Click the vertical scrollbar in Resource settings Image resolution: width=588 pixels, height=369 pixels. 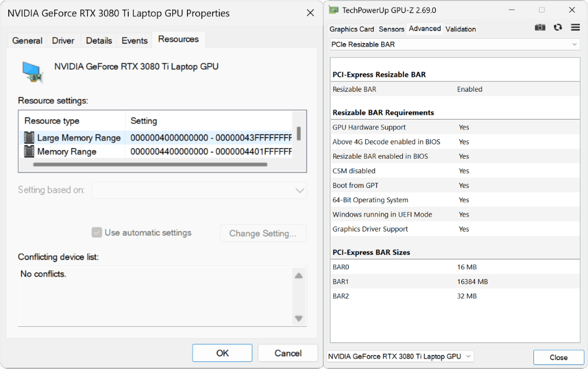tap(299, 134)
